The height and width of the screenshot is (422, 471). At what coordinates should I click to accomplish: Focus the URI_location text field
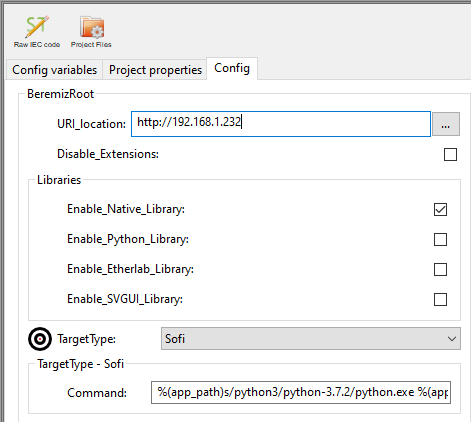[x=281, y=124]
